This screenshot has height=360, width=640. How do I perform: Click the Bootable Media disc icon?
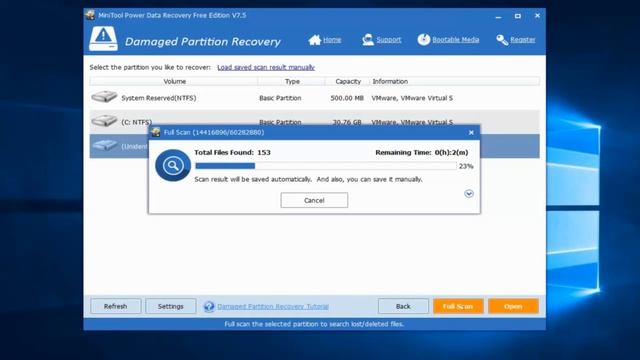click(424, 40)
